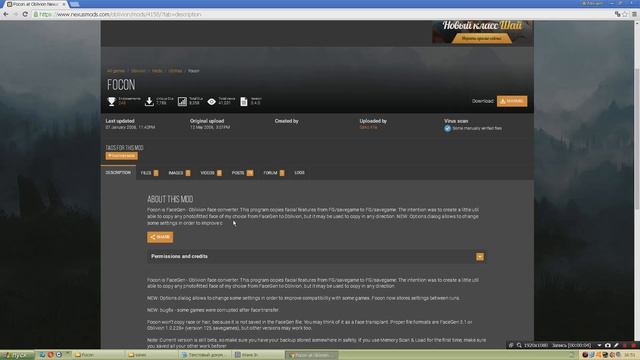Open the Chrome menu icon
Viewport: 640px width, 360px height.
(x=634, y=14)
